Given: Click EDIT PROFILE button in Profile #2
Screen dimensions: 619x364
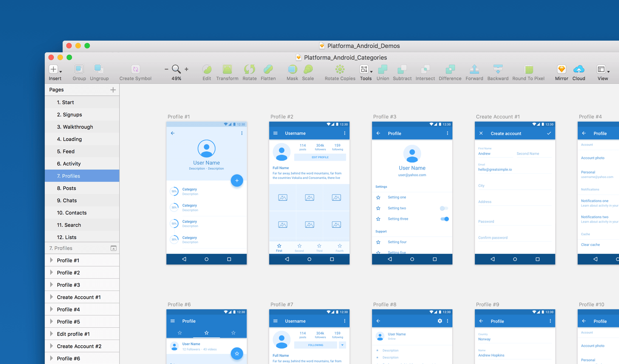Looking at the screenshot, I should pyautogui.click(x=320, y=157).
